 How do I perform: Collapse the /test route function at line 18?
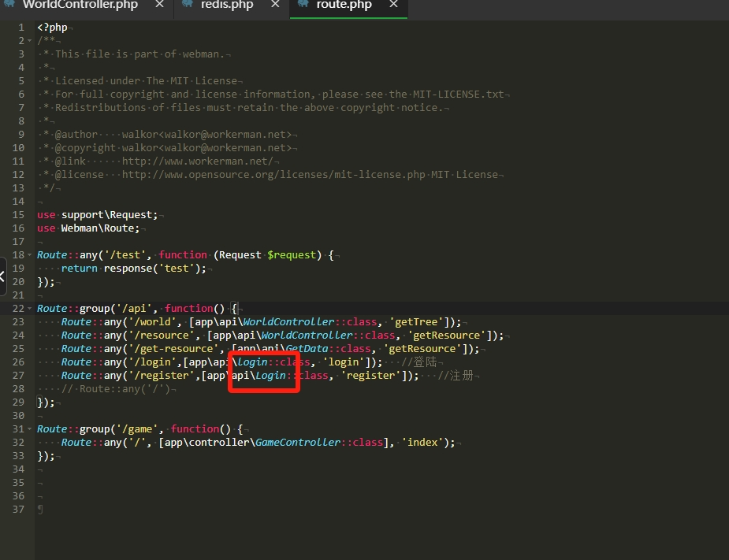pos(30,254)
